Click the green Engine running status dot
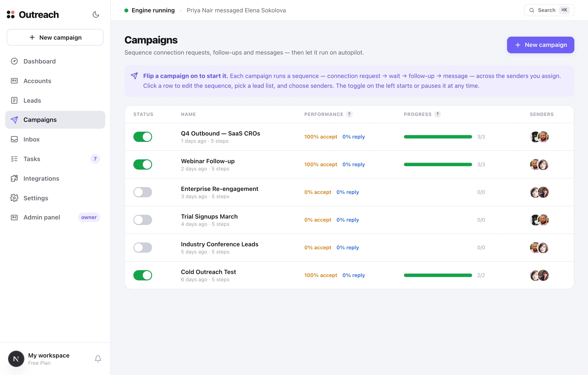This screenshot has height=375, width=588. pos(126,10)
